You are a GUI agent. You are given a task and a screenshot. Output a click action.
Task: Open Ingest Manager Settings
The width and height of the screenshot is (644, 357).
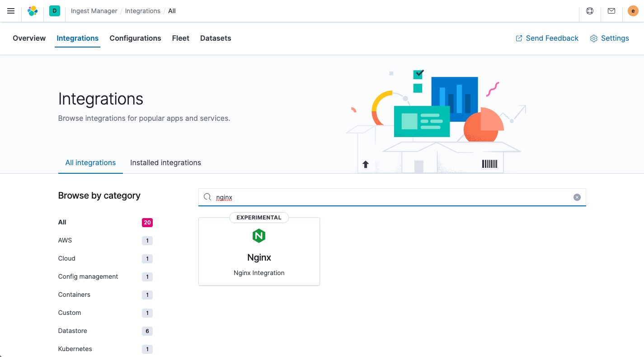609,38
